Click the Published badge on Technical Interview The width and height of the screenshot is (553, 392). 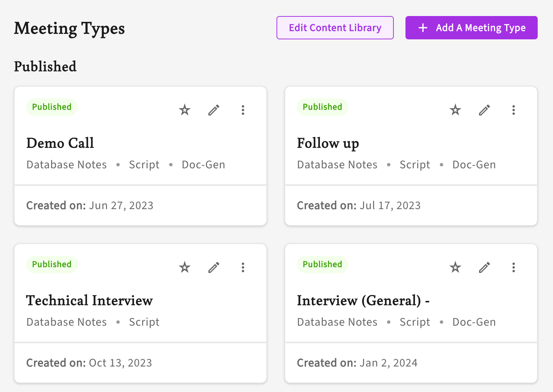click(x=52, y=264)
